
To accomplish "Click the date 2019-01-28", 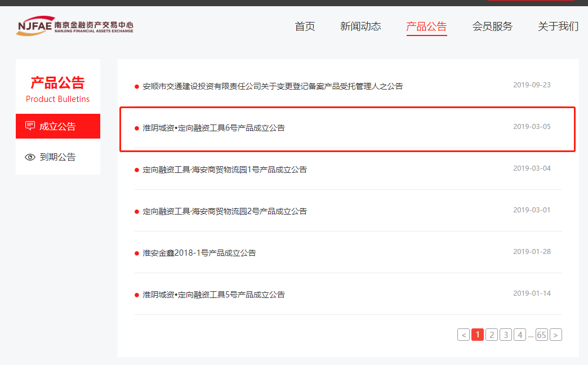I will (x=532, y=251).
